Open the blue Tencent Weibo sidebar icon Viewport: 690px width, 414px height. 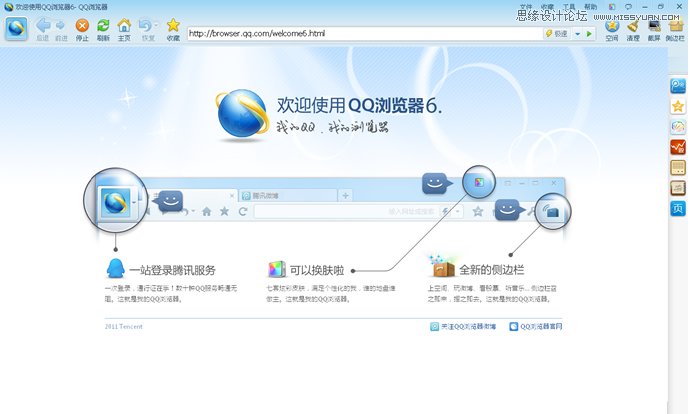(678, 85)
